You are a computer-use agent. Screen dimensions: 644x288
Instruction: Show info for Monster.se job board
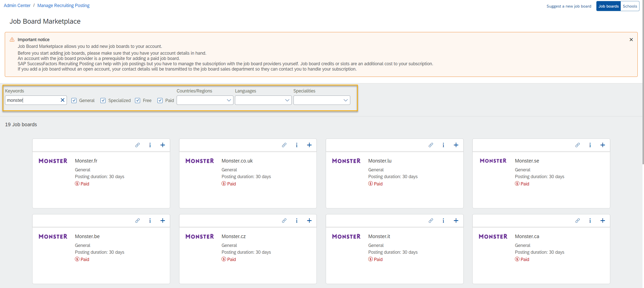pos(590,145)
